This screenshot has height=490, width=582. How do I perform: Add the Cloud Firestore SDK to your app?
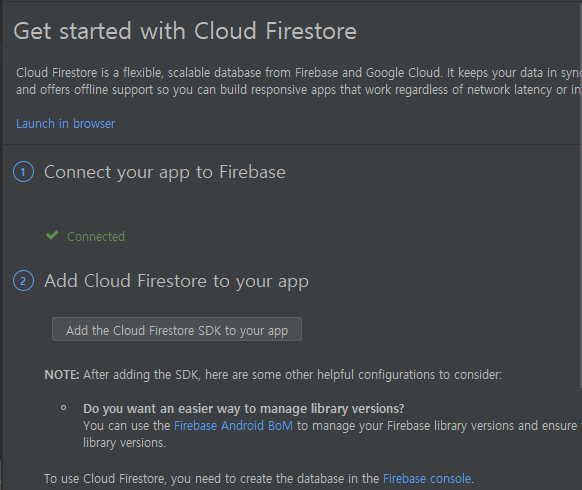tap(177, 329)
